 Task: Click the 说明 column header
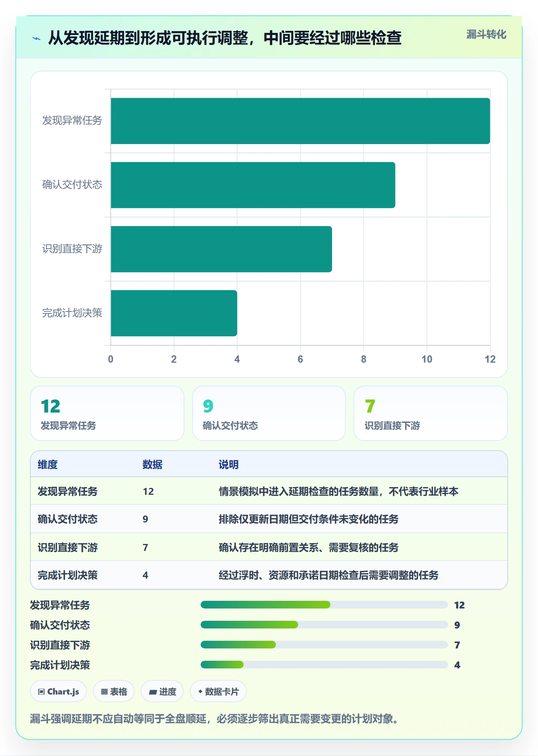(229, 464)
